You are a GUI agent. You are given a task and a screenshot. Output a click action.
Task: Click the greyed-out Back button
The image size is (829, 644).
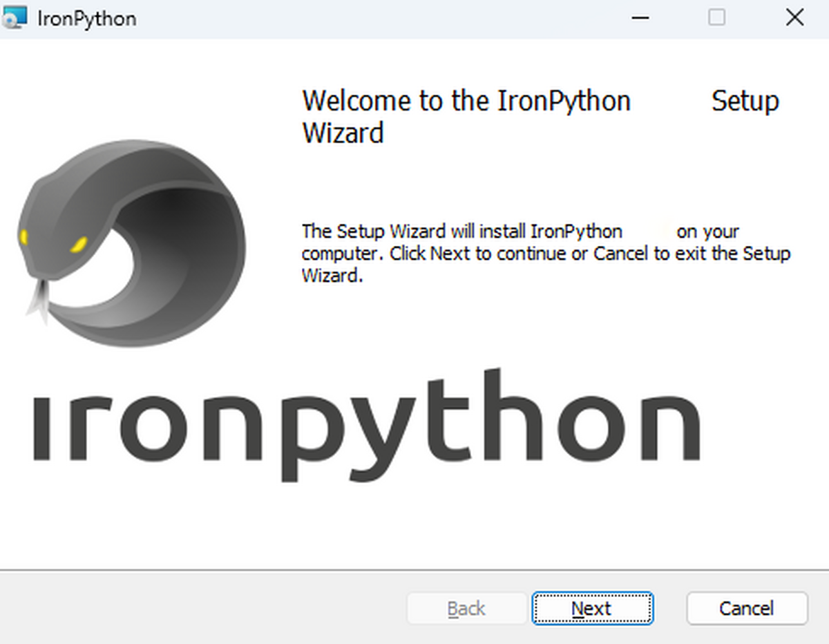coord(466,608)
